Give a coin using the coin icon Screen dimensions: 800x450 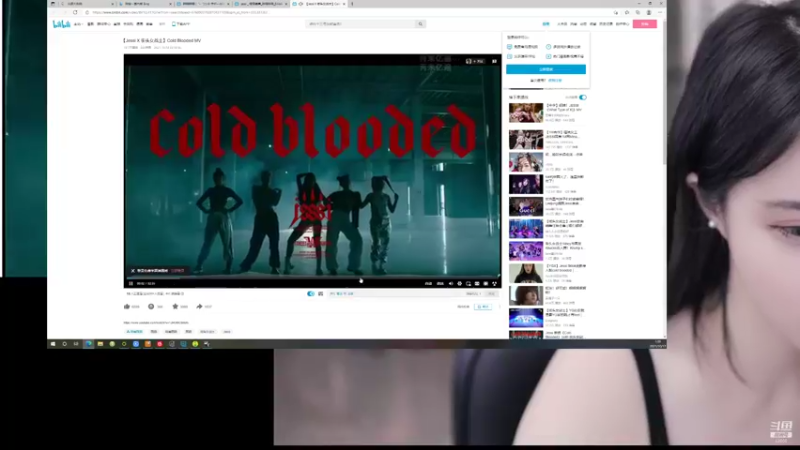pyautogui.click(x=151, y=307)
